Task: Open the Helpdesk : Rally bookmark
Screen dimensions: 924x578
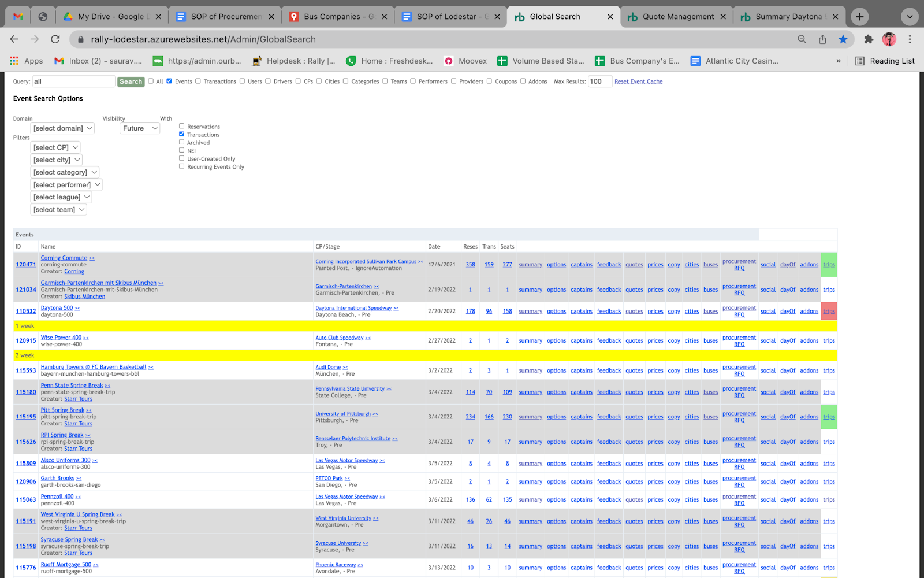Action: (x=294, y=61)
